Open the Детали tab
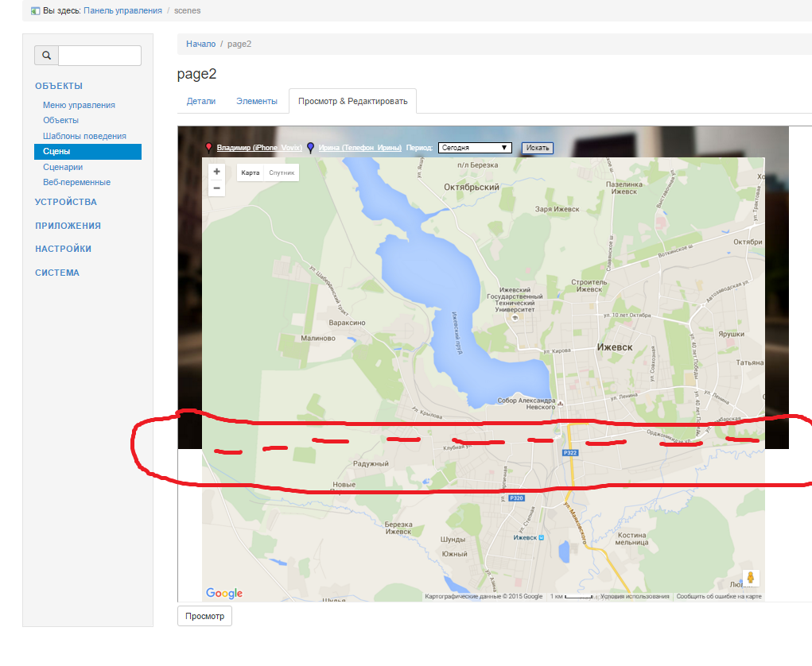This screenshot has height=666, width=812. pos(201,102)
